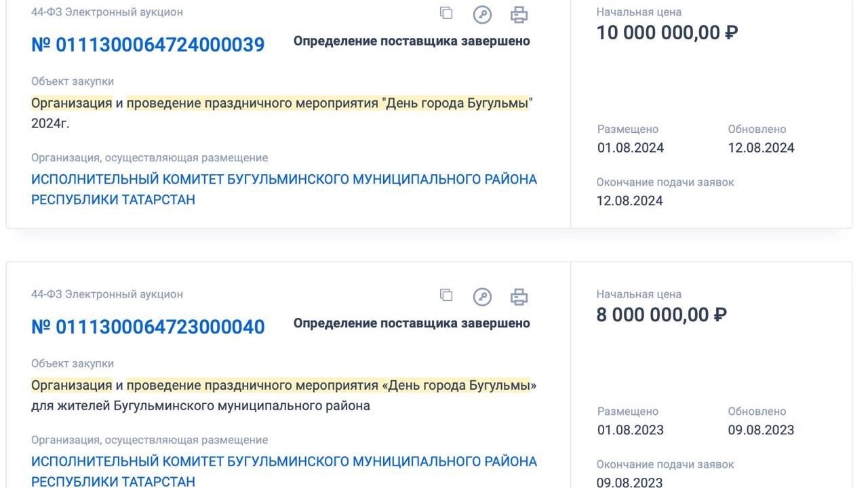Open the electronic signature key icon in the 2024 card
Viewport: 868px width, 488px height.
482,14
